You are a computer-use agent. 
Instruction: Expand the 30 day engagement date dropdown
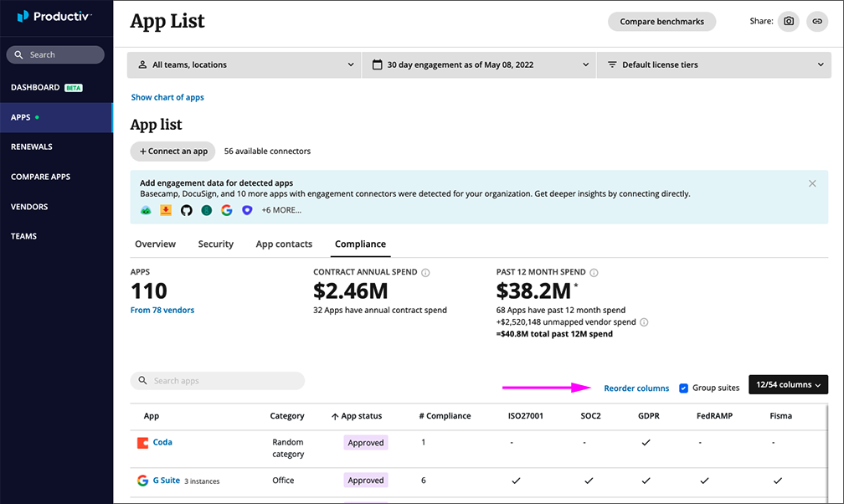click(479, 64)
